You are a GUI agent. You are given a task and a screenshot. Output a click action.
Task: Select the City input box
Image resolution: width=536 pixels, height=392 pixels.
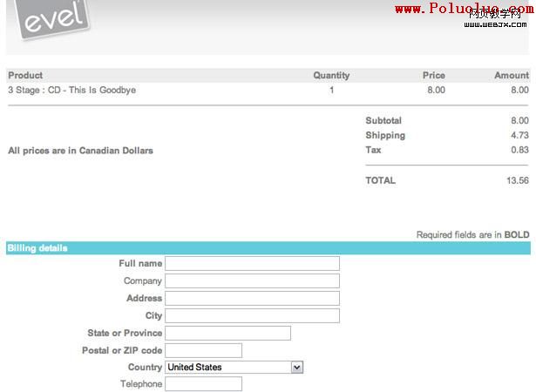point(252,315)
